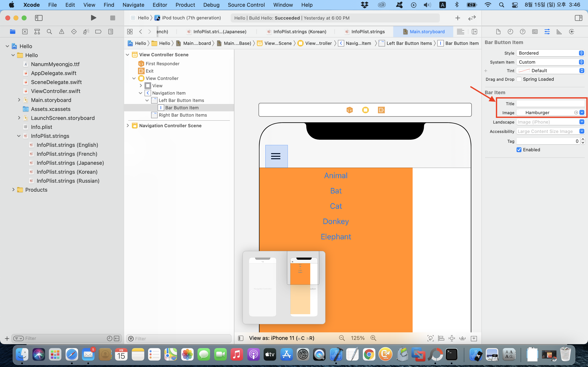Open the Style dropdown showing Bordered
The image size is (588, 367).
pyautogui.click(x=550, y=53)
